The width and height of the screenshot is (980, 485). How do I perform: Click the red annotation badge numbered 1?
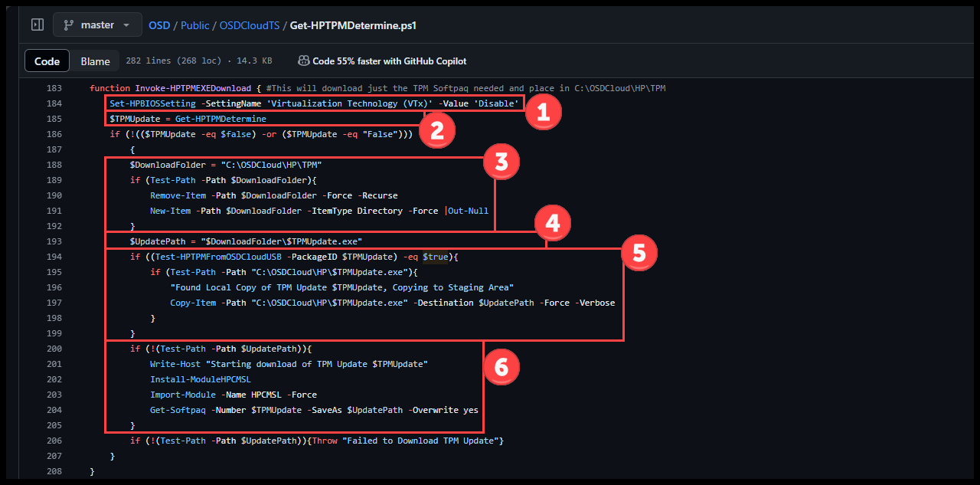[x=544, y=111]
